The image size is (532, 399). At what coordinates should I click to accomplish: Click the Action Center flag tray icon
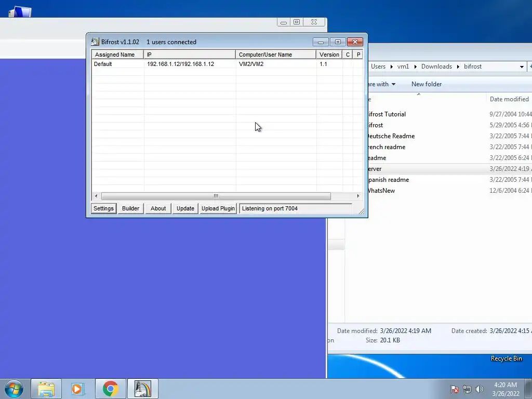point(454,389)
